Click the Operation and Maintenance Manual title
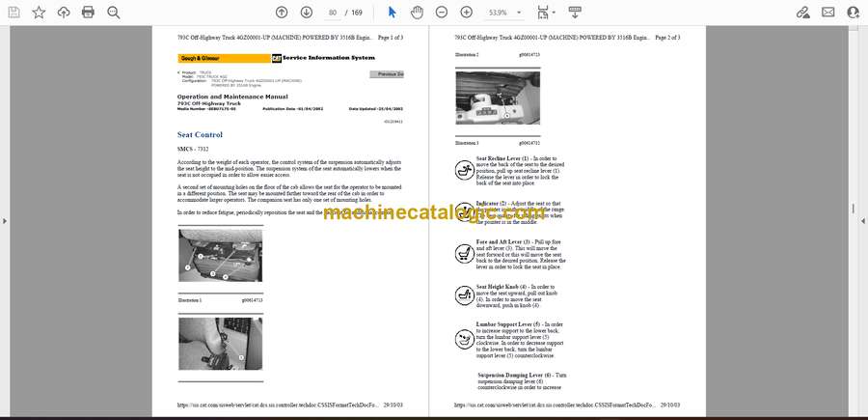The image size is (868, 420). (232, 97)
